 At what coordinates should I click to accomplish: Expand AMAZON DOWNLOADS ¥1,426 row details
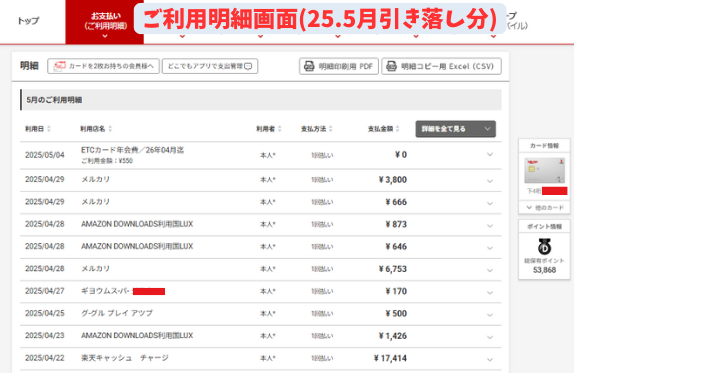(490, 337)
